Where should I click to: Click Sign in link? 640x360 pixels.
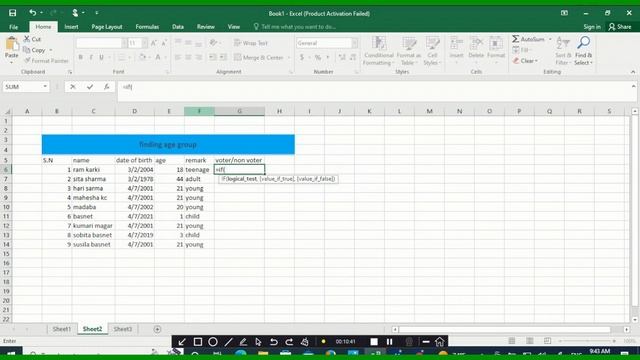[592, 27]
